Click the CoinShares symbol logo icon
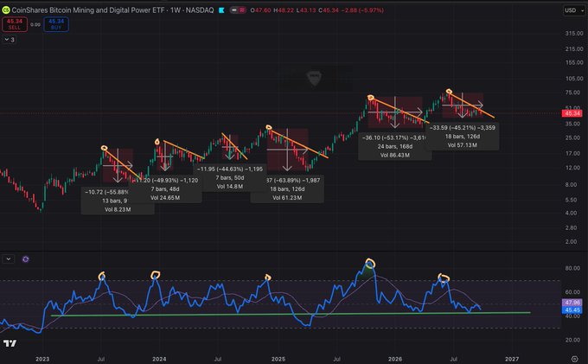Image resolution: width=588 pixels, height=364 pixels. [x=6, y=10]
